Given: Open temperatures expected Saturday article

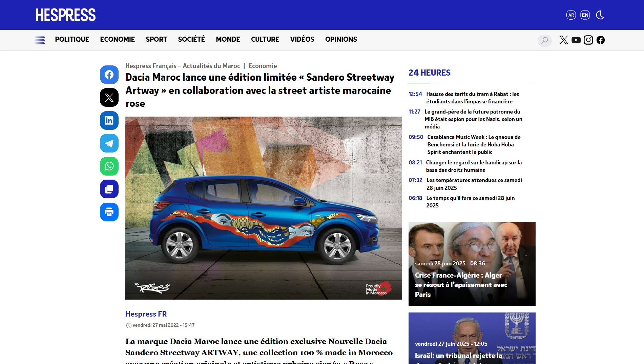Looking at the screenshot, I should [474, 184].
